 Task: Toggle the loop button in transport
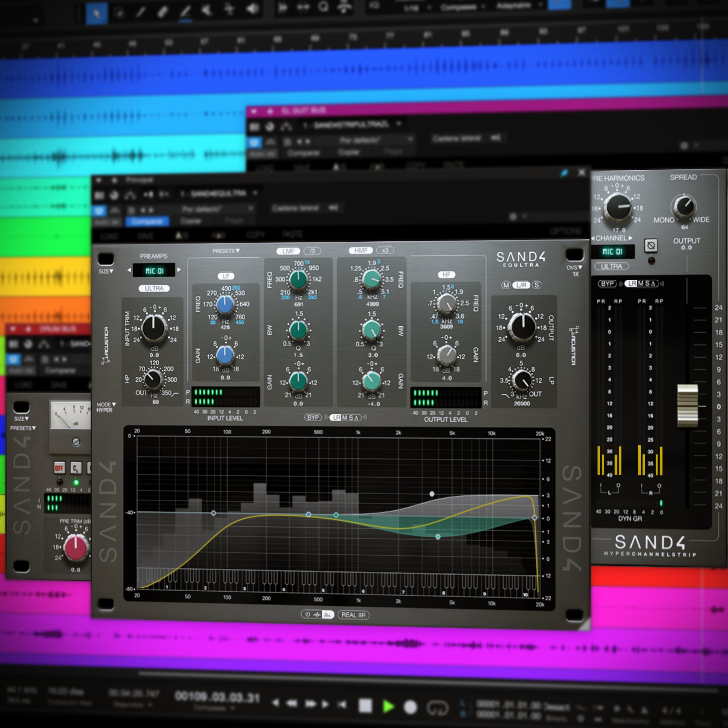tap(438, 708)
